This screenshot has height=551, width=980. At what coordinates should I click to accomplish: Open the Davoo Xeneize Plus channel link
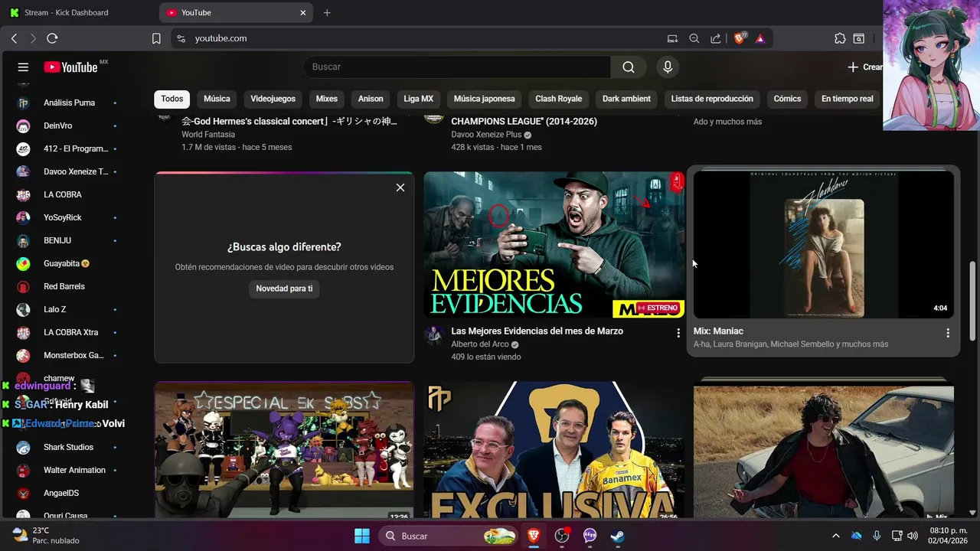486,135
